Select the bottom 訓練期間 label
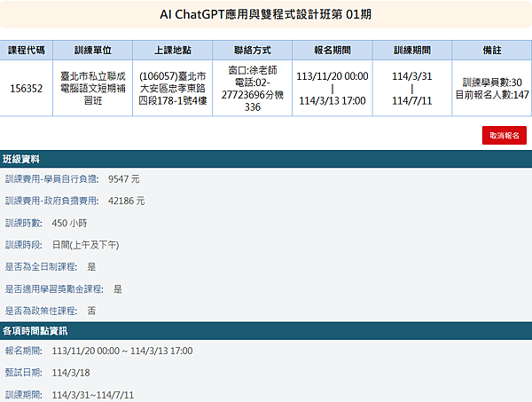This screenshot has height=402, width=532. tap(23, 395)
